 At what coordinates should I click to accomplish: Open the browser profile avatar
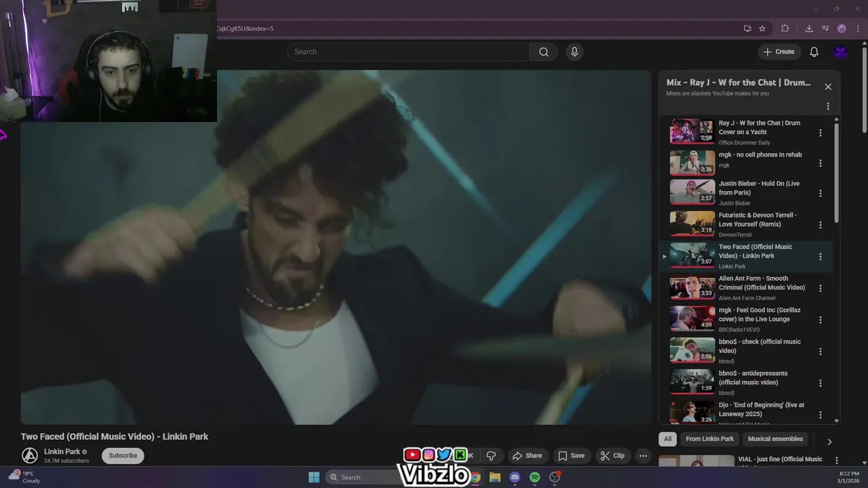[x=842, y=28]
